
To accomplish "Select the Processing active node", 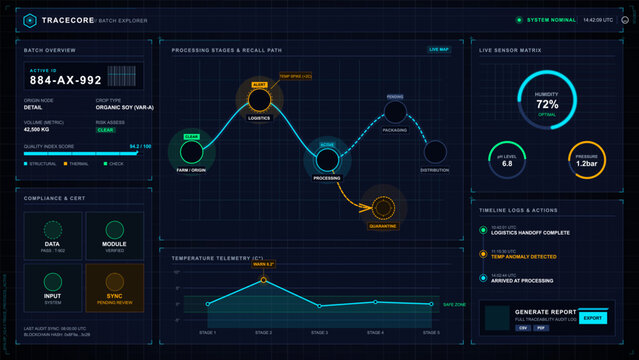I will point(327,160).
